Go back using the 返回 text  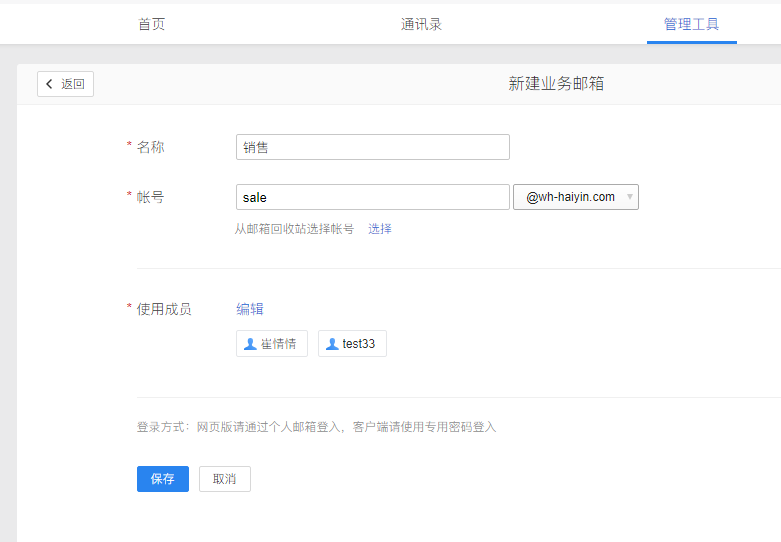[x=73, y=84]
